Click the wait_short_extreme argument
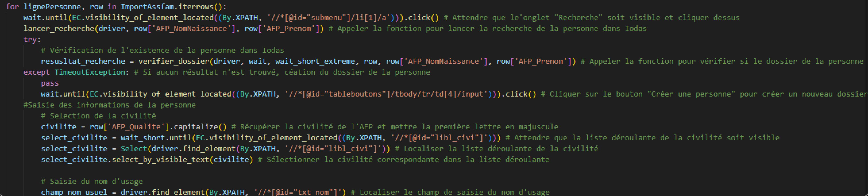This screenshot has width=868, height=196. click(x=315, y=62)
